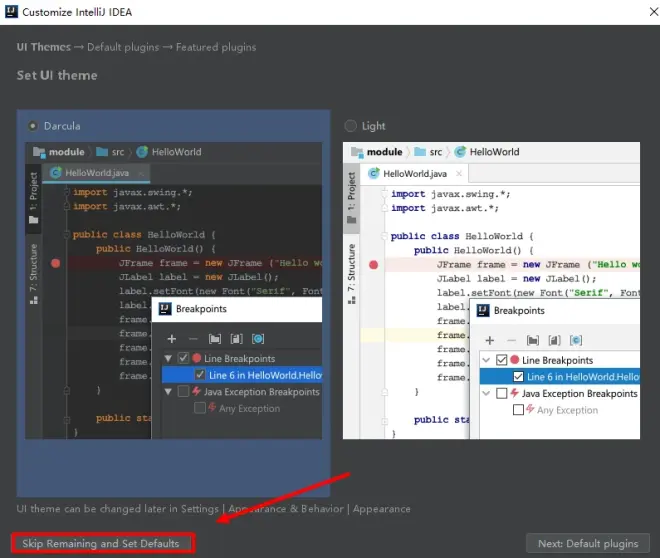Open Structure side tab in Darcula preview
Screen dimensions: 660x558
point(34,274)
